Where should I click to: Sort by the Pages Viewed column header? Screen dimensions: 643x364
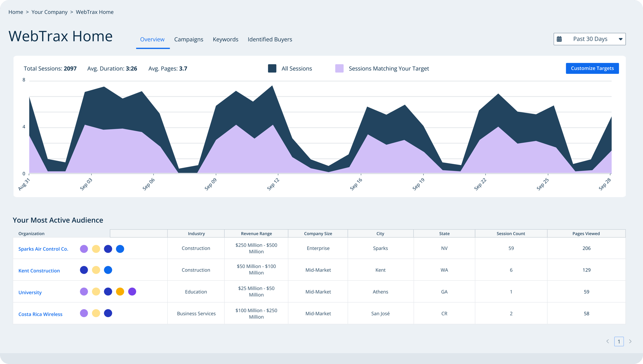pyautogui.click(x=586, y=234)
